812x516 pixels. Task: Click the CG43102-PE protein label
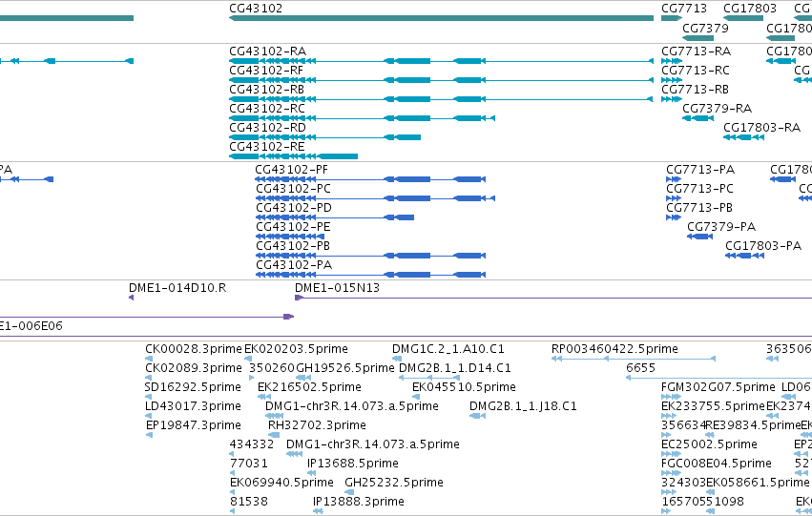click(293, 227)
